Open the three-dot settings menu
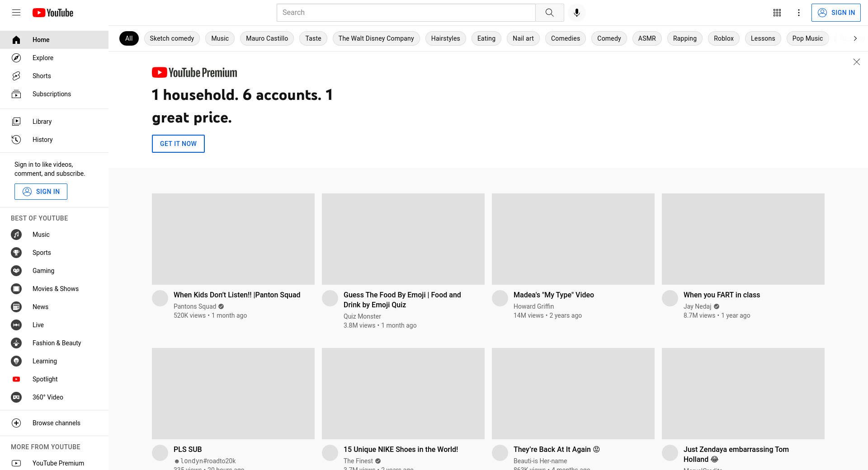This screenshot has width=868, height=470. (799, 13)
